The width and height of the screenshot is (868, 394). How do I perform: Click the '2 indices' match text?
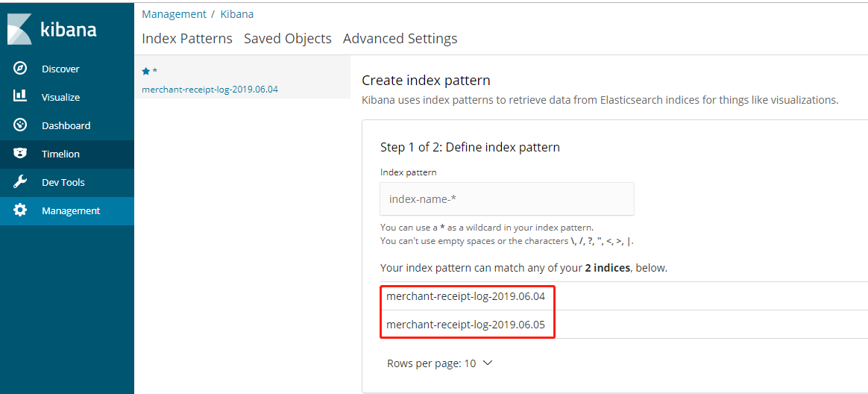pyautogui.click(x=608, y=268)
